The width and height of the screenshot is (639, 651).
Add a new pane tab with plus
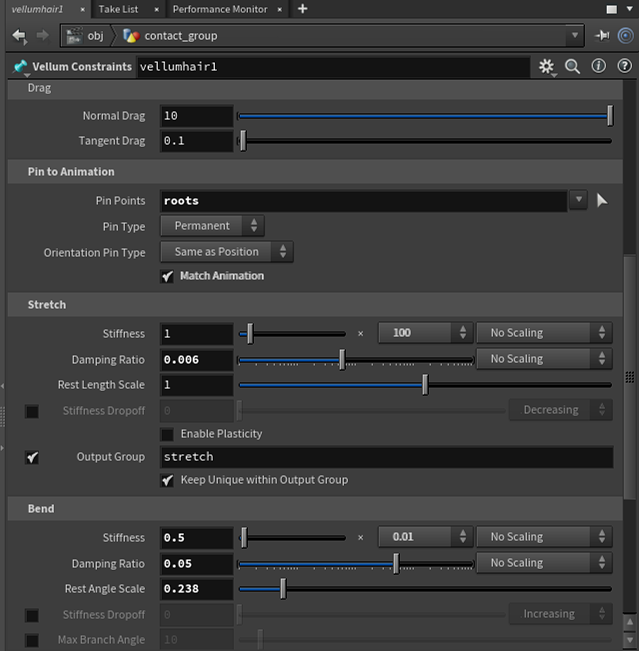click(302, 9)
